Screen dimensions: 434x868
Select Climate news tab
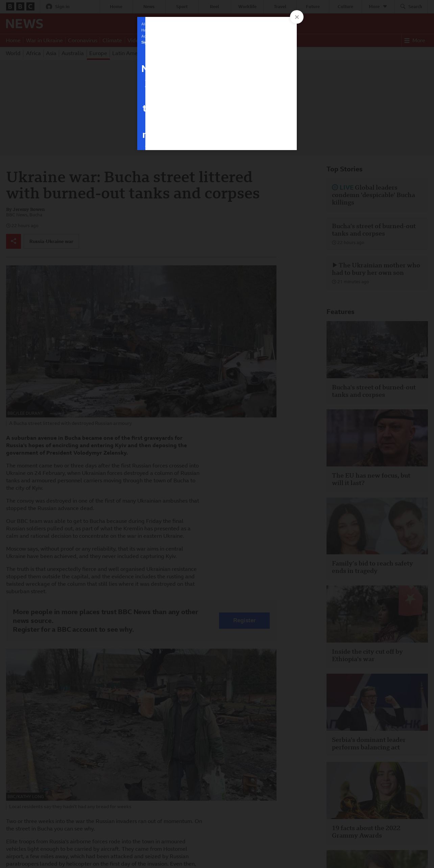click(112, 41)
